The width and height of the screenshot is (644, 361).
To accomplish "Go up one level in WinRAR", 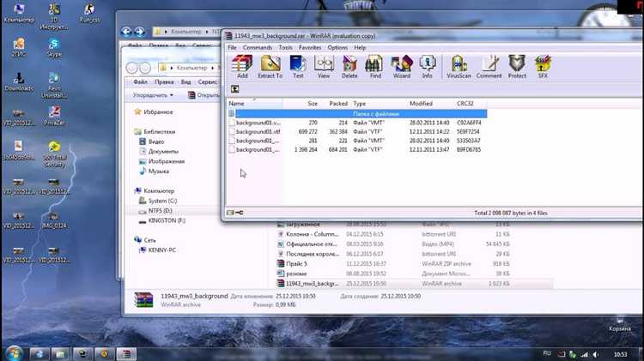I will point(234,89).
